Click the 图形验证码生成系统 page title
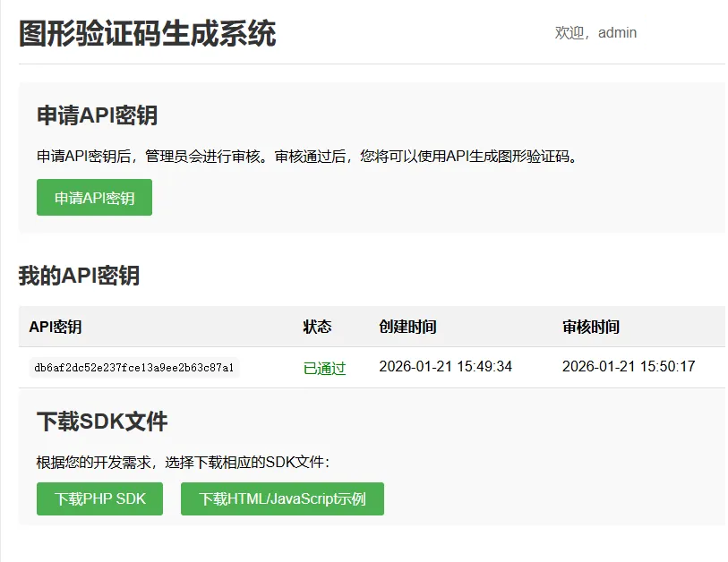 pyautogui.click(x=147, y=34)
